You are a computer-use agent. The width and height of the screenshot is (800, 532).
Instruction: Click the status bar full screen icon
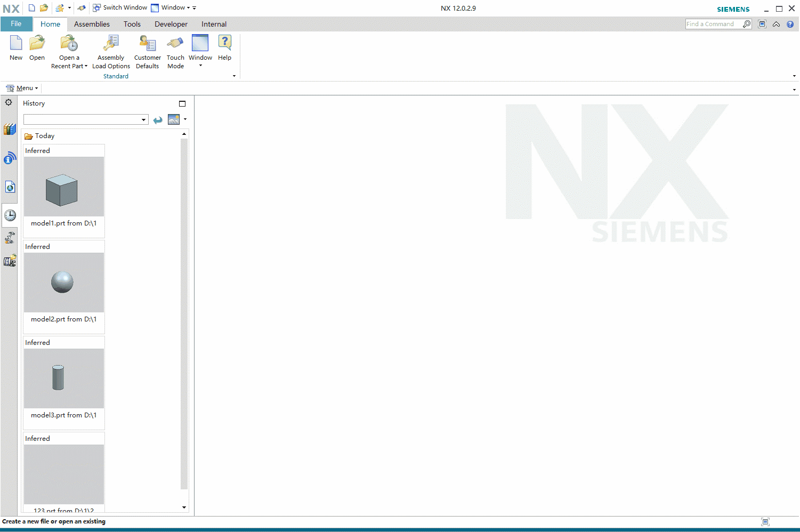765,522
